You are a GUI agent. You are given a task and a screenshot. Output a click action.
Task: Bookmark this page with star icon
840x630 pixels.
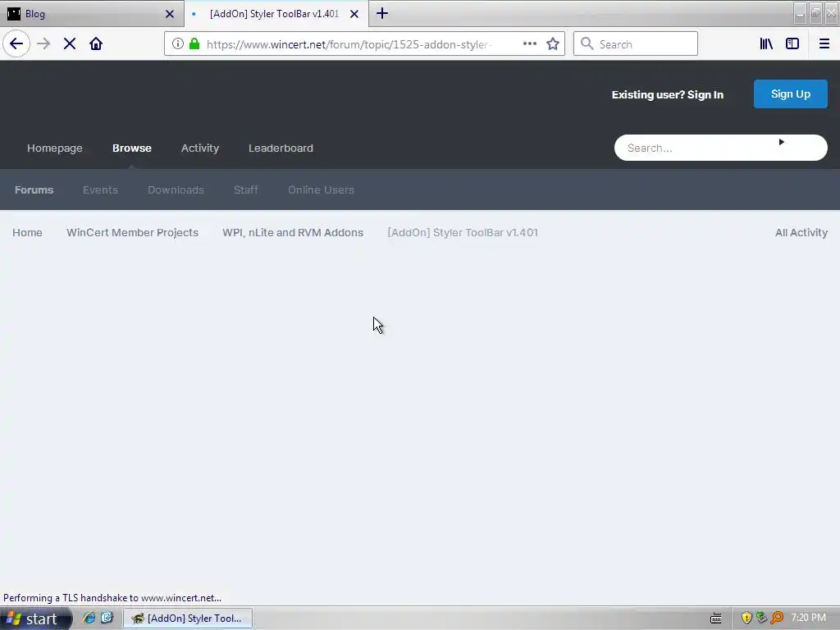coord(553,44)
